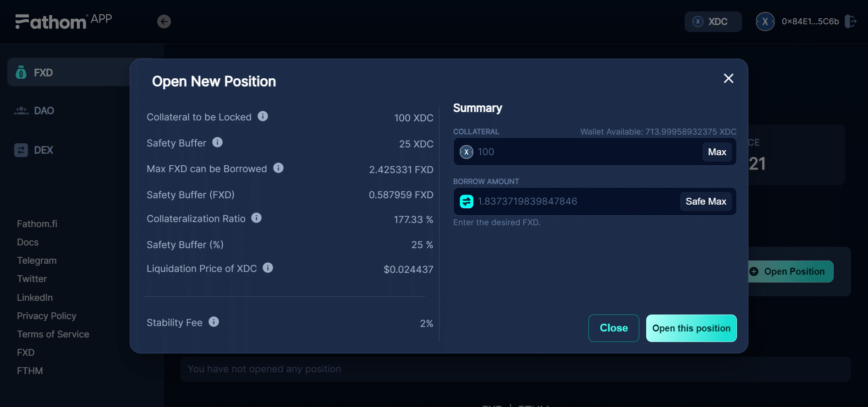
Task: Close dialog using the X icon
Action: 728,78
